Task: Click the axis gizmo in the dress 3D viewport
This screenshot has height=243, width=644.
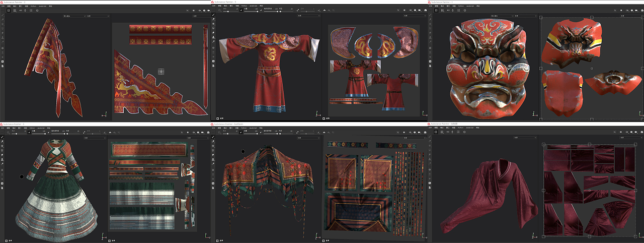Action: tap(103, 235)
